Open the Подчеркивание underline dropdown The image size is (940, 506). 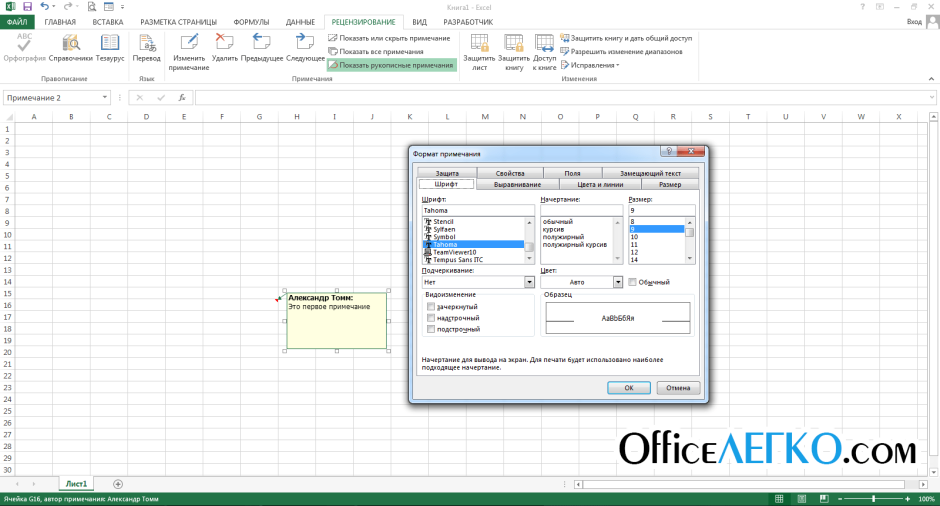point(529,282)
